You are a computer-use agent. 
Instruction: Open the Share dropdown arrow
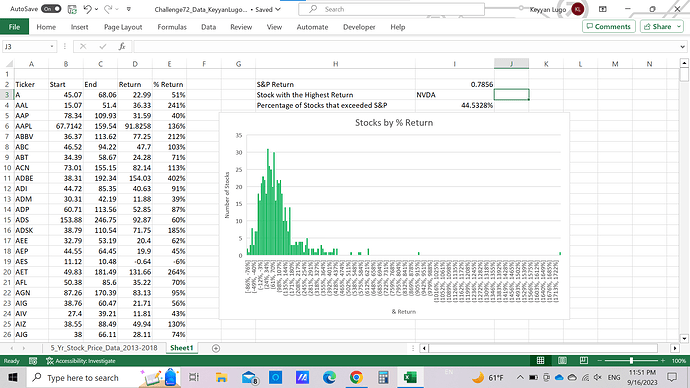679,27
